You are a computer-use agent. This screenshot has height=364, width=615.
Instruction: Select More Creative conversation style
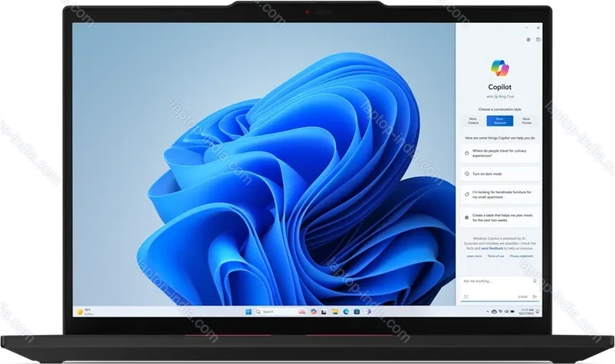(x=472, y=120)
